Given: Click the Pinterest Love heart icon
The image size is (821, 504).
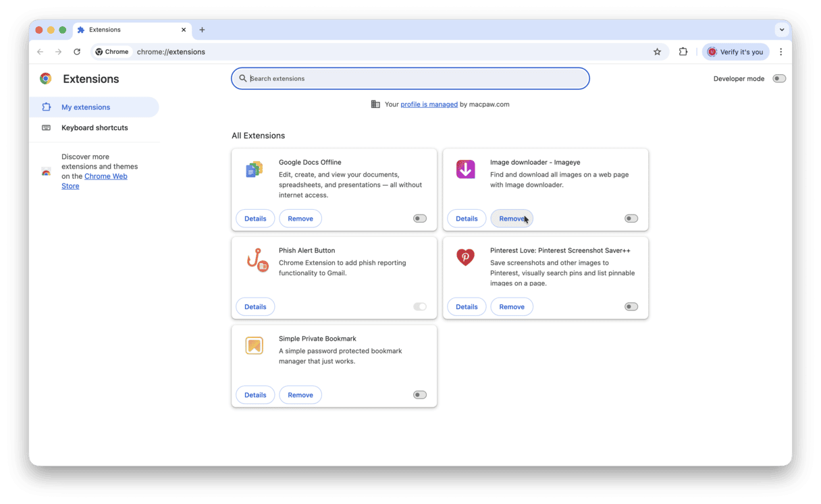Looking at the screenshot, I should pyautogui.click(x=465, y=257).
